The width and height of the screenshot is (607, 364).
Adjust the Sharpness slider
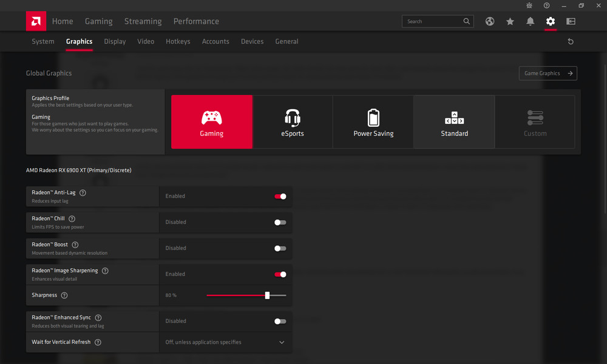click(267, 295)
